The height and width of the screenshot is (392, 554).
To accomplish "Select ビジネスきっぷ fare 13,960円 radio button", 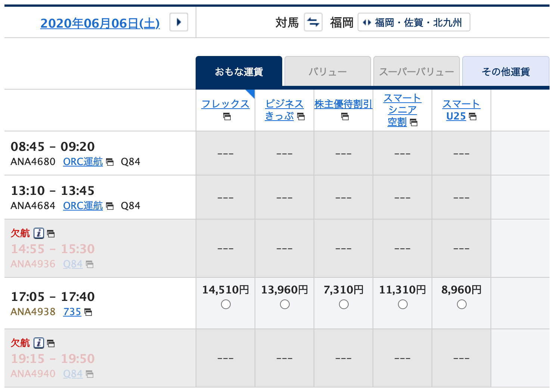I will coord(285,305).
